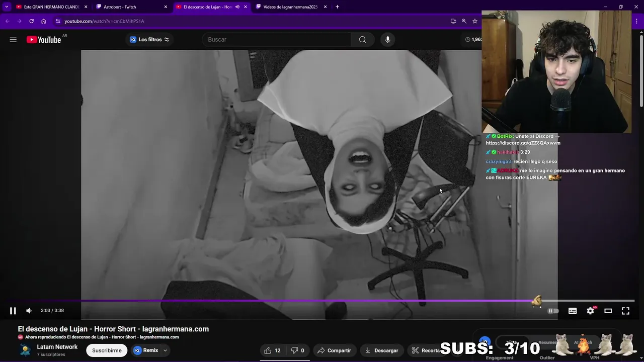This screenshot has height=362, width=644.
Task: Click the 3:03 / 3:38 time display
Action: tap(52, 311)
